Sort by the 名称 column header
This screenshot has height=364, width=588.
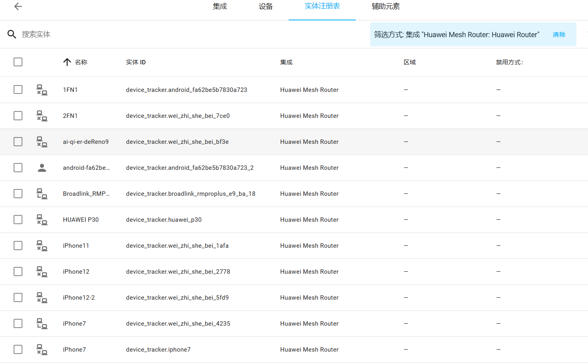coord(81,62)
